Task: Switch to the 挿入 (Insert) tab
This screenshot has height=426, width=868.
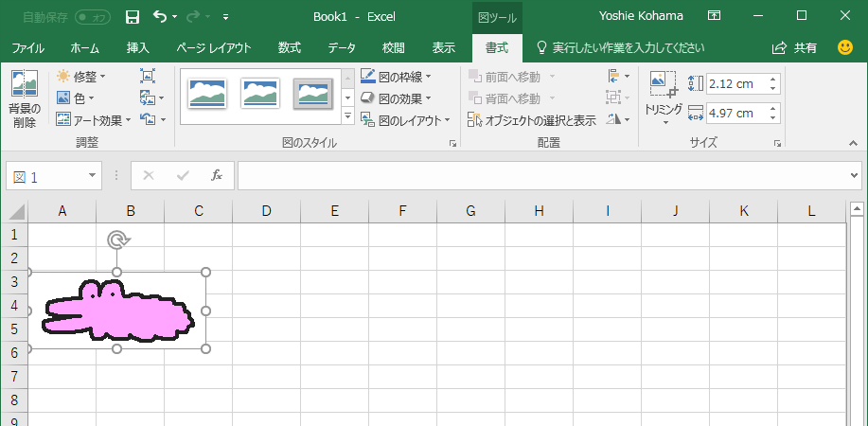Action: [x=138, y=47]
